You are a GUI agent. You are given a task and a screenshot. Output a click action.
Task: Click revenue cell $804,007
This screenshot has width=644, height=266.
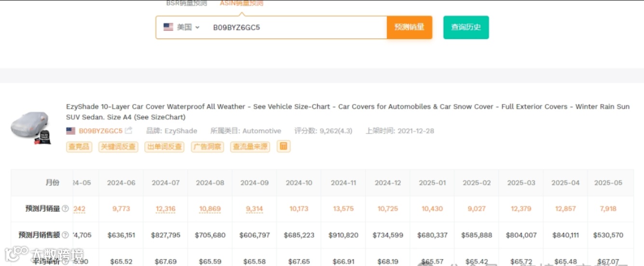pos(521,235)
